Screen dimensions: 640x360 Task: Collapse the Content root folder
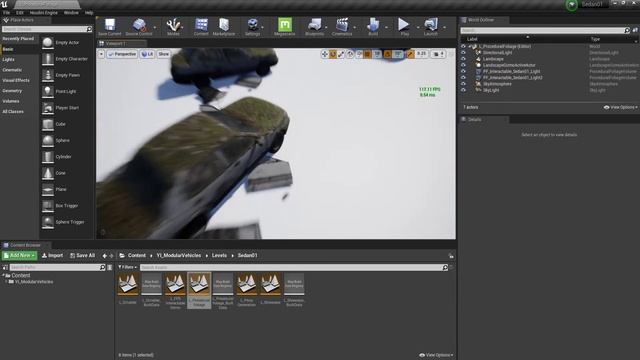click(3, 276)
